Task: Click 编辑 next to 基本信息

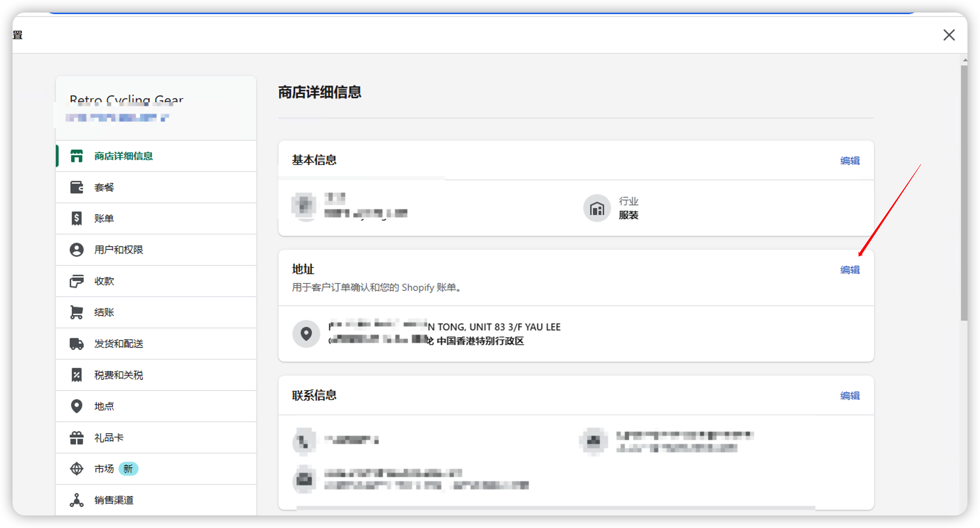Action: [x=850, y=161]
